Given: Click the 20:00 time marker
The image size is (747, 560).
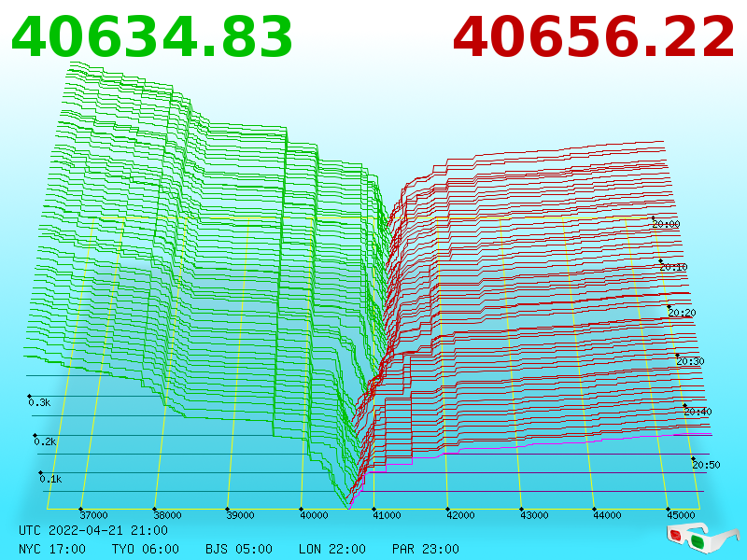Looking at the screenshot, I should tap(666, 224).
